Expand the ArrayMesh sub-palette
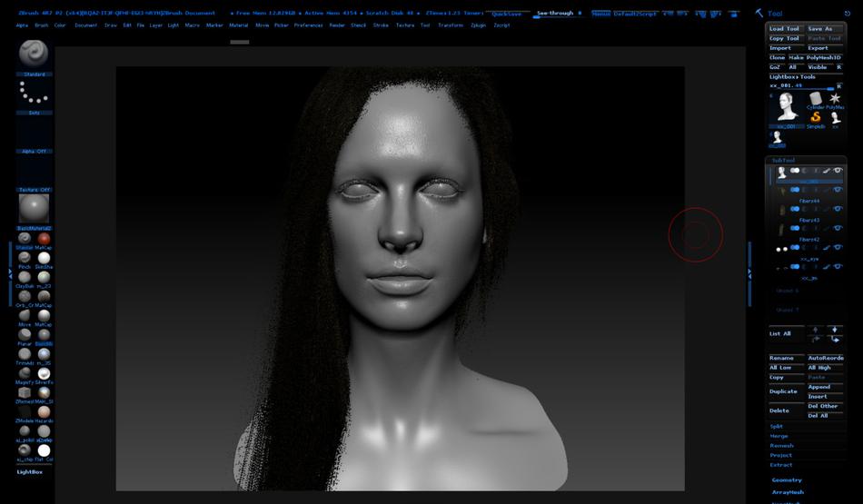The image size is (863, 504). (x=788, y=492)
